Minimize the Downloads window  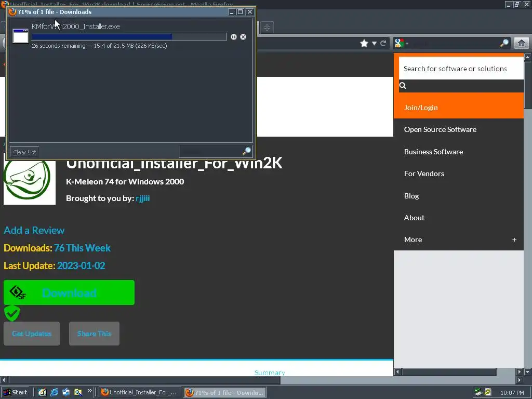point(232,12)
